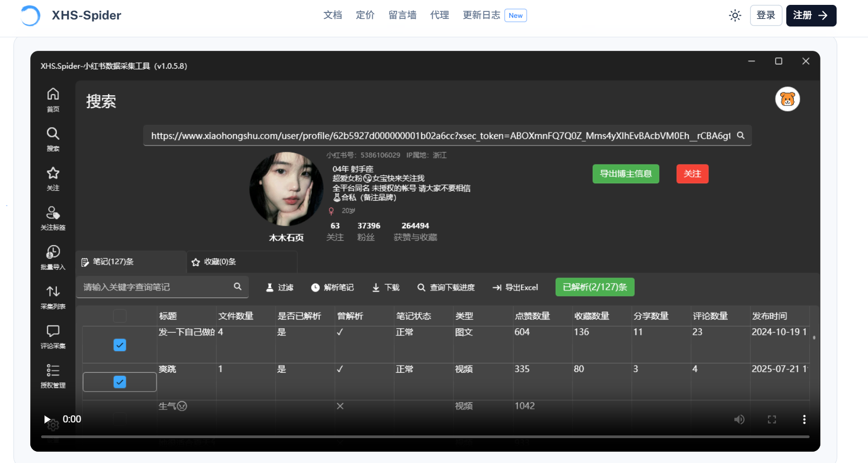Click the 下载 toolbar button

pyautogui.click(x=385, y=287)
